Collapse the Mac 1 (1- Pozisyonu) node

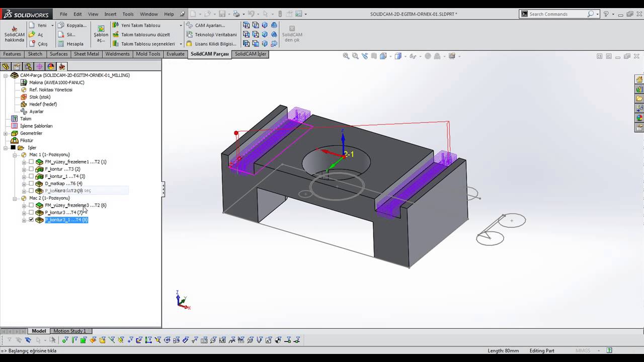pos(15,155)
